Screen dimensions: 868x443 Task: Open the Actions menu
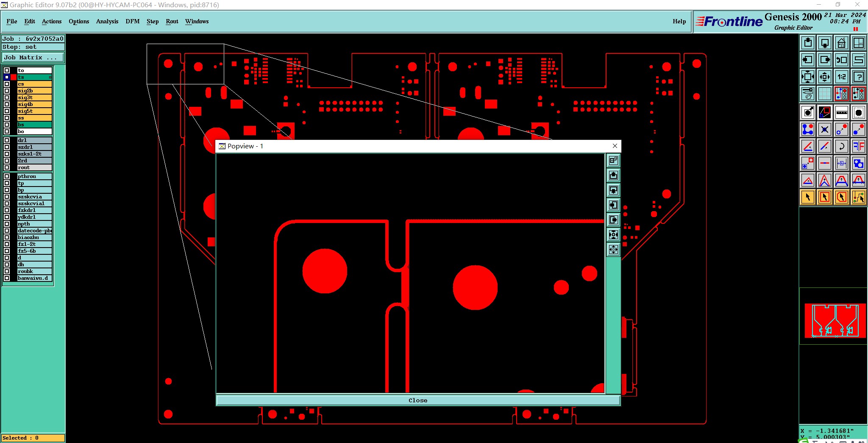coord(52,21)
